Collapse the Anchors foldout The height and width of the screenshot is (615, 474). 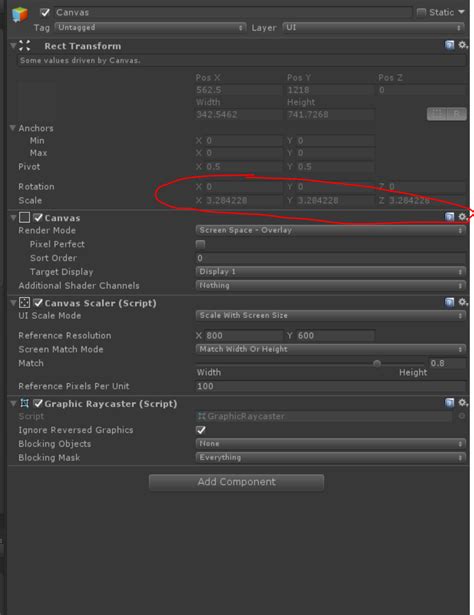tap(13, 128)
